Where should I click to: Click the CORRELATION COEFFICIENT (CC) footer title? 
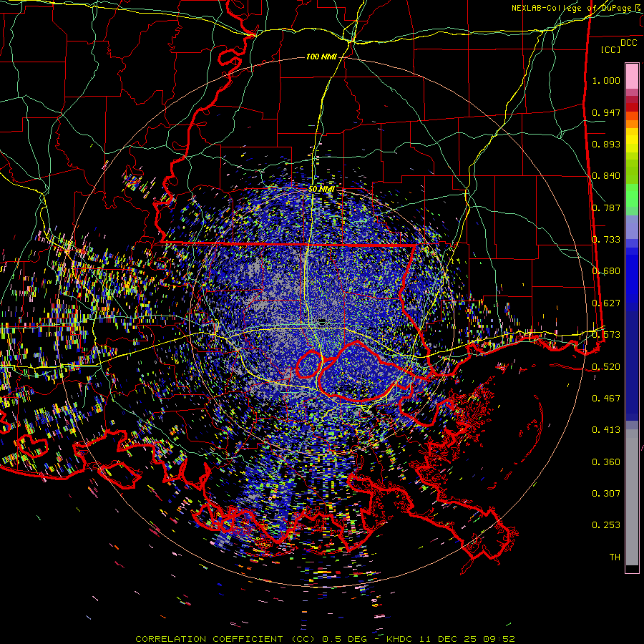point(225,639)
